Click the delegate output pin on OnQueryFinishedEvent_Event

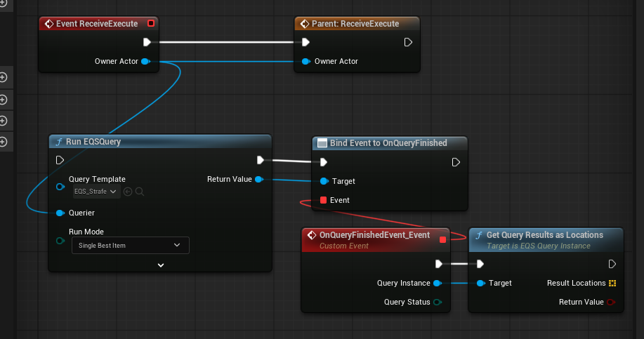tap(442, 239)
